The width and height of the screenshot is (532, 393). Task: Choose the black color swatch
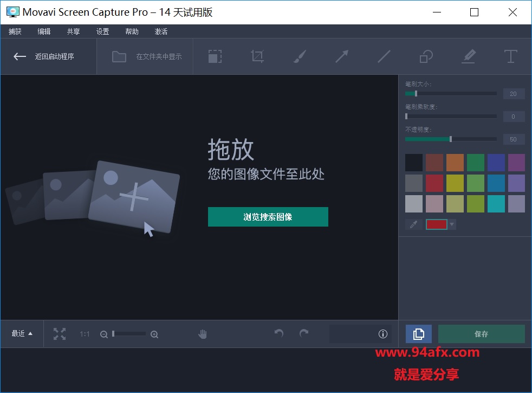(x=414, y=163)
